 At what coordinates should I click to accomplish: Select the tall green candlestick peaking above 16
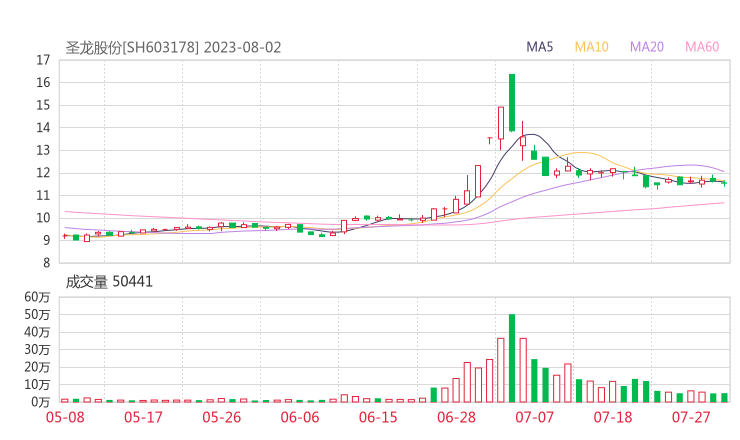click(512, 102)
